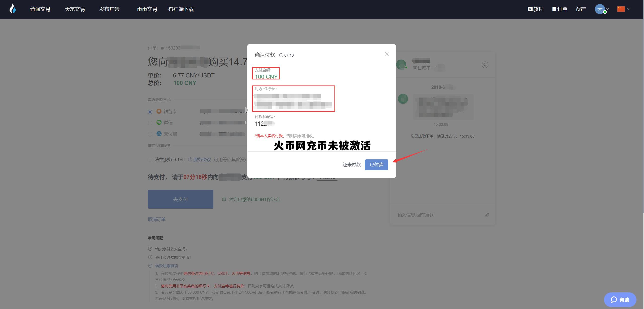Open the 发布广告 menu item
644x309 pixels.
click(109, 9)
